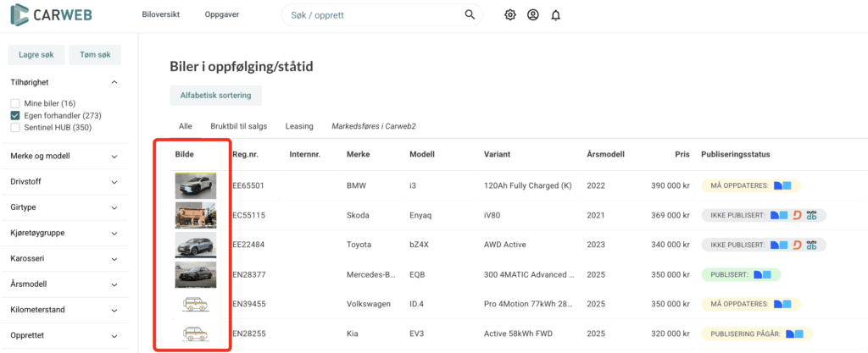Click publishing status badge on BMW i3 row
Screen dimensions: 868x353
tap(750, 185)
